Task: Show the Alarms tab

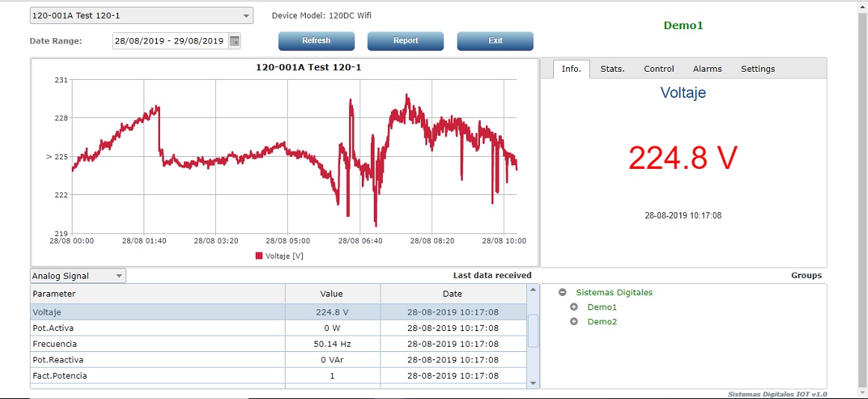Action: point(707,69)
